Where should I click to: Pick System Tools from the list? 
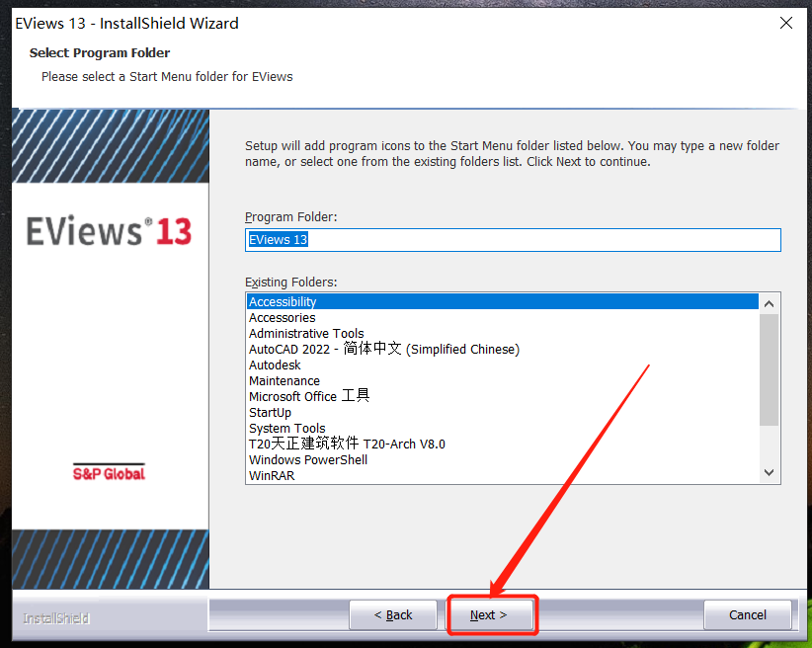[x=286, y=428]
